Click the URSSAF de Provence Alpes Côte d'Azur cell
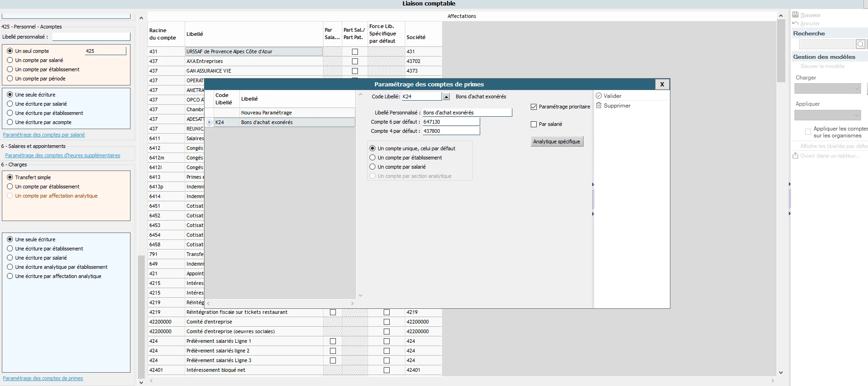 254,51
